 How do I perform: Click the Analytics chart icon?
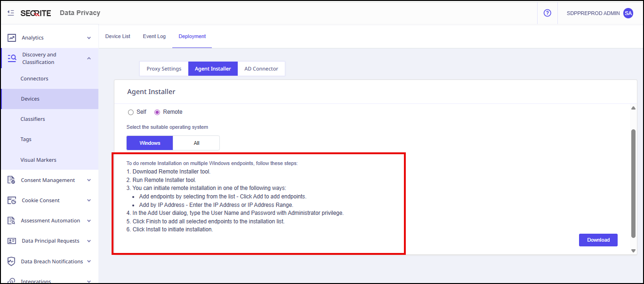click(x=12, y=38)
